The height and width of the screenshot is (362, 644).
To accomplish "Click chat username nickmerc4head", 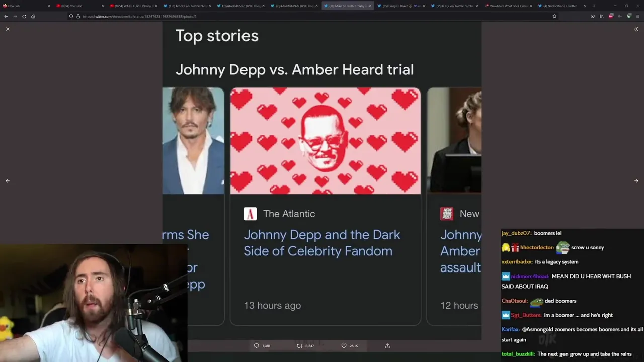I will 530,276.
